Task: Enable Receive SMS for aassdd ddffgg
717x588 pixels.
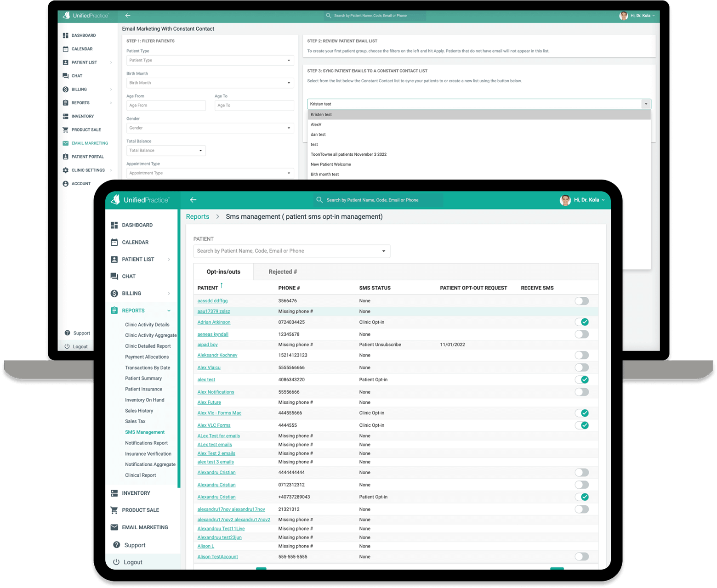Action: [x=582, y=301]
